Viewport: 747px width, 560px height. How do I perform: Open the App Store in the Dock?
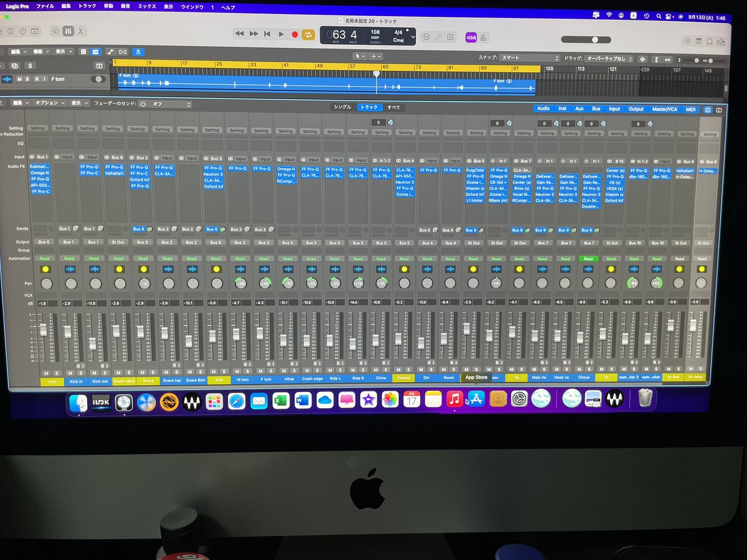(476, 399)
